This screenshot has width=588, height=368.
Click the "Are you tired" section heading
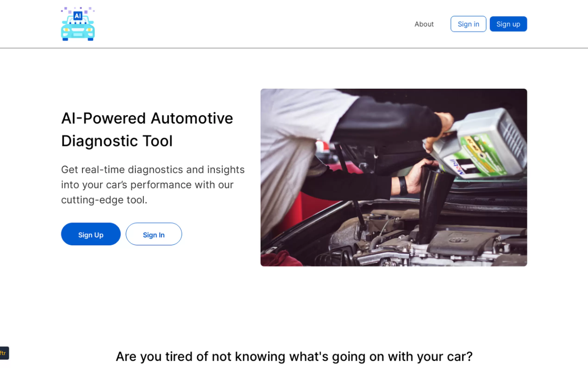(x=294, y=357)
